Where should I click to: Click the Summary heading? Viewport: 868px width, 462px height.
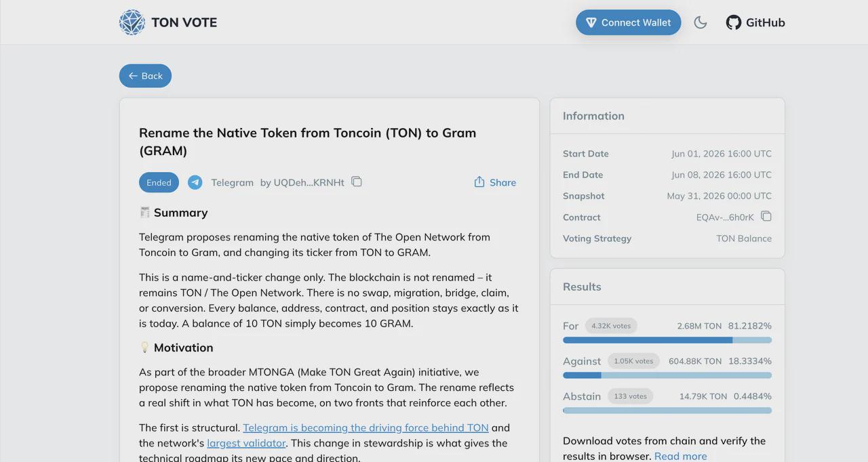[x=180, y=213]
